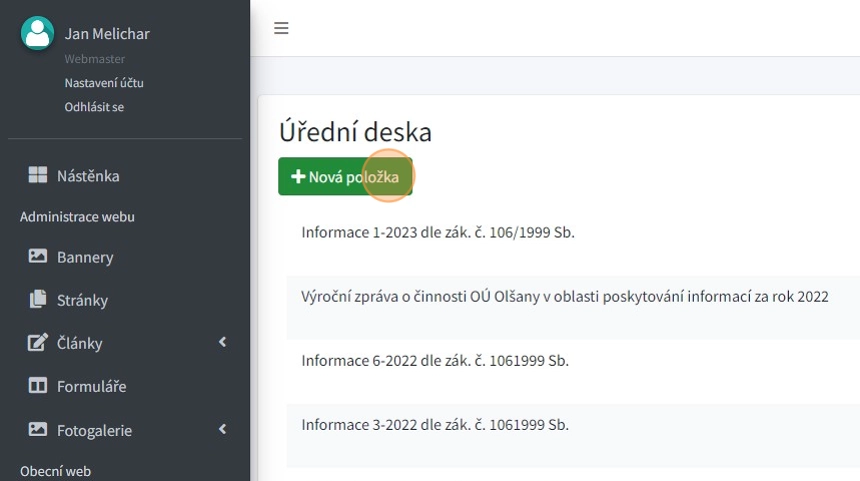860x481 pixels.
Task: Toggle sidebar with hamburger menu icon
Action: click(x=281, y=28)
